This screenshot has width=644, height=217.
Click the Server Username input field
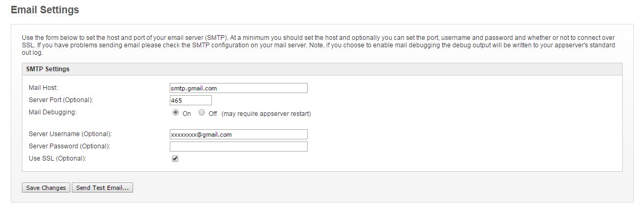238,135
